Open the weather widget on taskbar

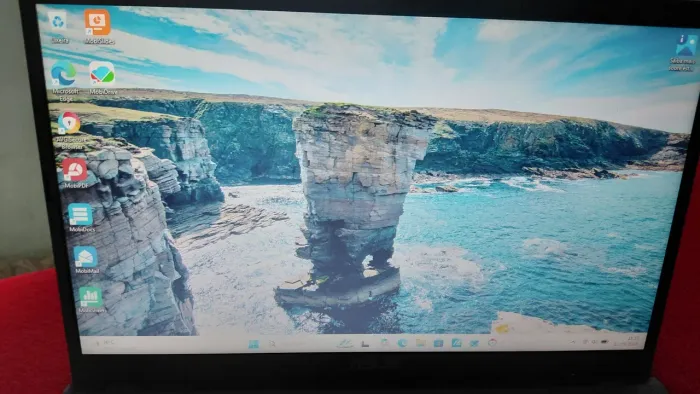point(105,343)
